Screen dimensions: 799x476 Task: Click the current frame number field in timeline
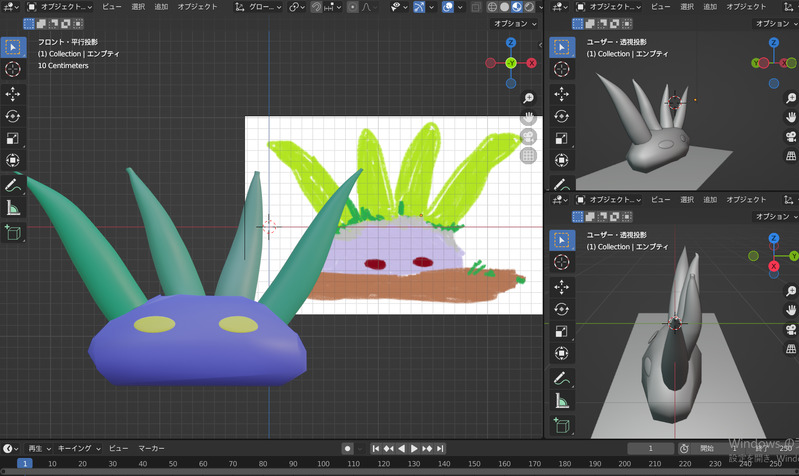(652, 449)
